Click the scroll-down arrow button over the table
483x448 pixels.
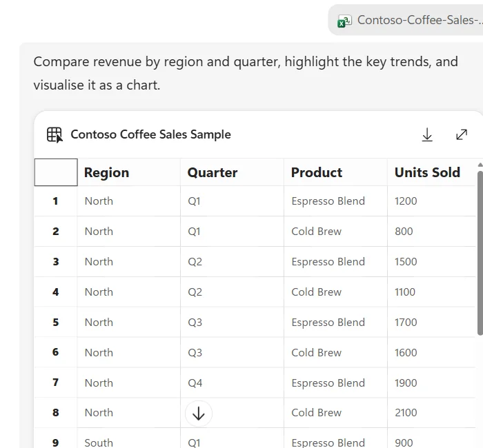click(x=199, y=414)
